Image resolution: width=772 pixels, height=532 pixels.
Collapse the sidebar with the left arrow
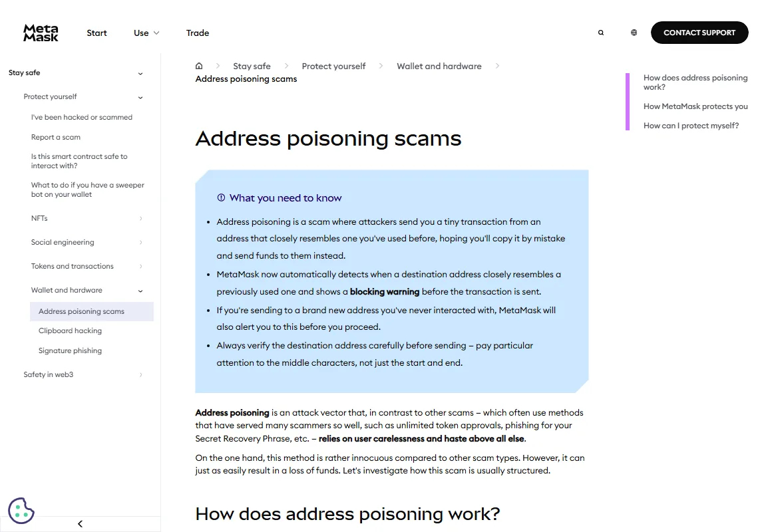81,523
